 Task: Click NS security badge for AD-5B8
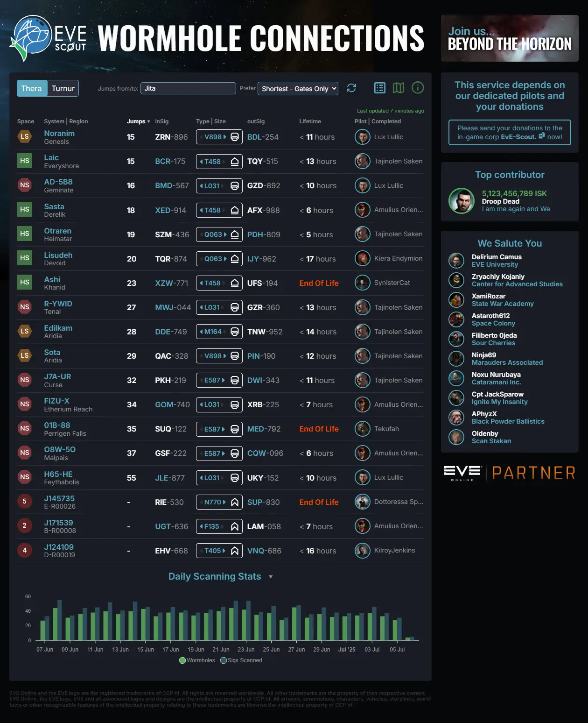click(25, 185)
